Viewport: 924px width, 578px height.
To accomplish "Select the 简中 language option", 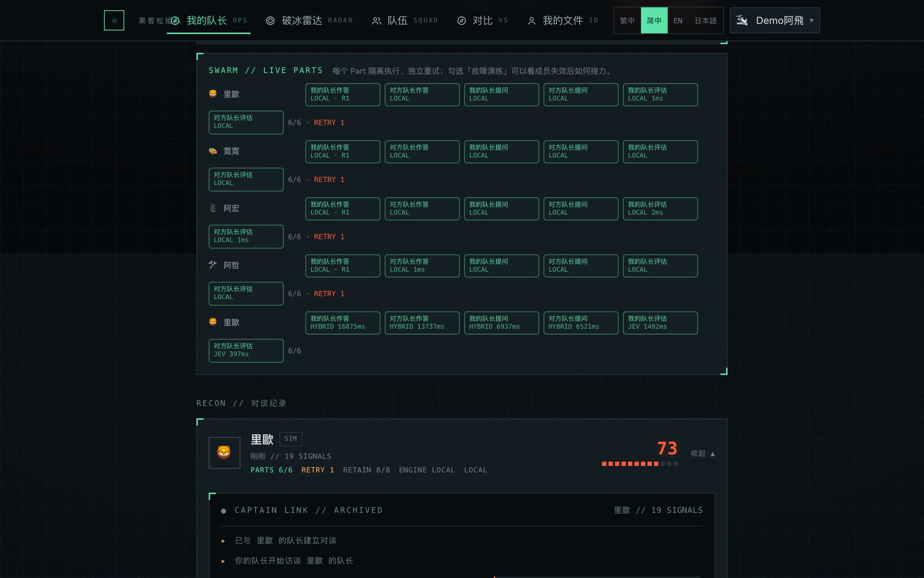I will 654,20.
